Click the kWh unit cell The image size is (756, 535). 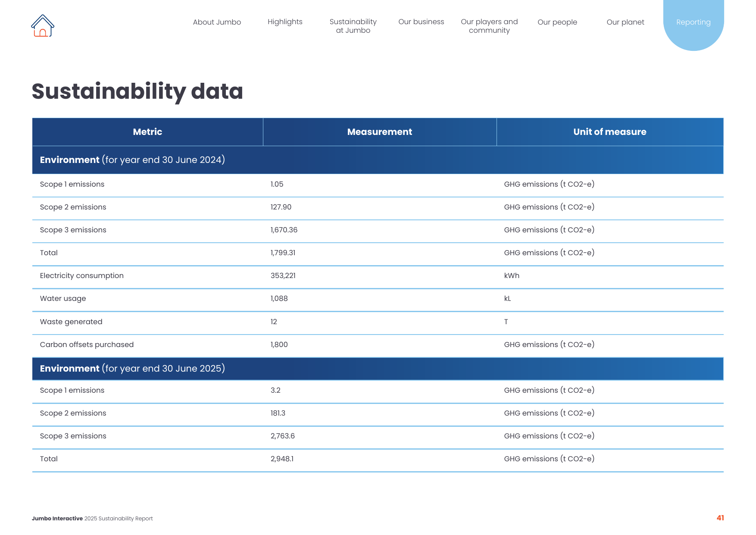(512, 276)
